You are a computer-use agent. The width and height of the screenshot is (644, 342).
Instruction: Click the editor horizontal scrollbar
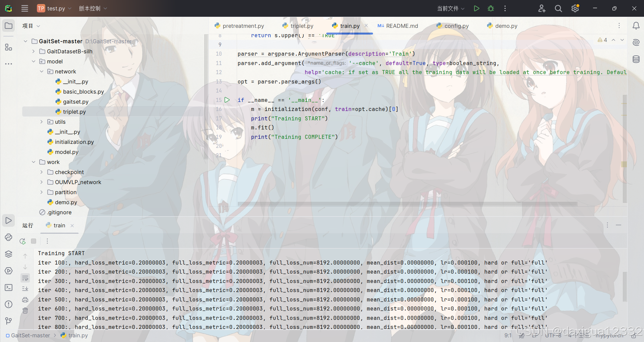point(407,204)
